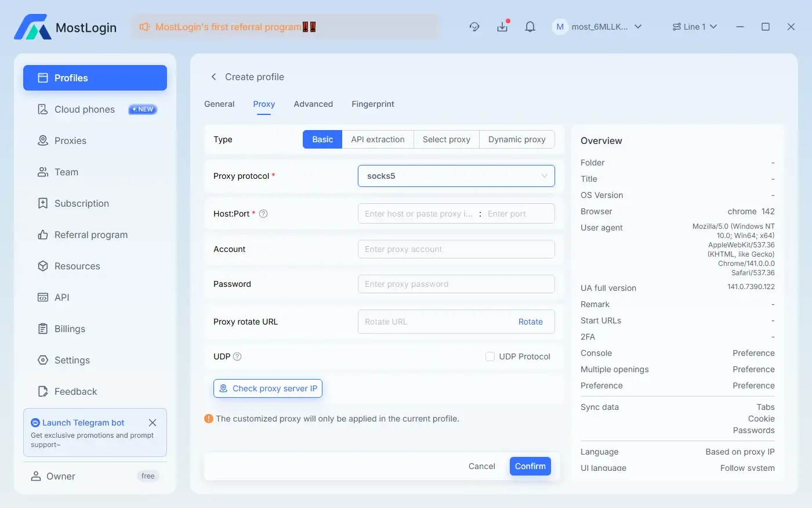Select the Basic proxy type
The width and height of the screenshot is (812, 508).
click(322, 139)
